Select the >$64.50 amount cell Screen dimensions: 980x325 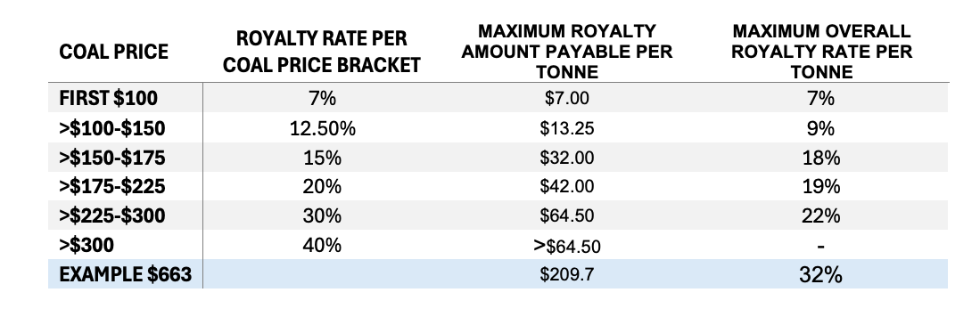point(567,246)
